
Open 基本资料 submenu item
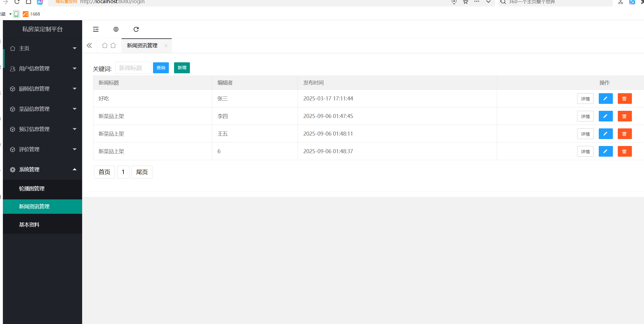pyautogui.click(x=29, y=225)
